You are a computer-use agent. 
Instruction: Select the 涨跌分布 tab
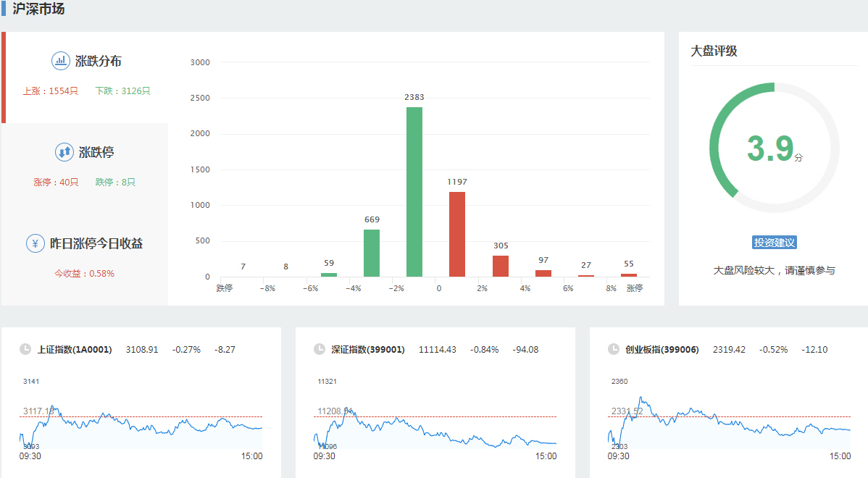click(x=99, y=62)
